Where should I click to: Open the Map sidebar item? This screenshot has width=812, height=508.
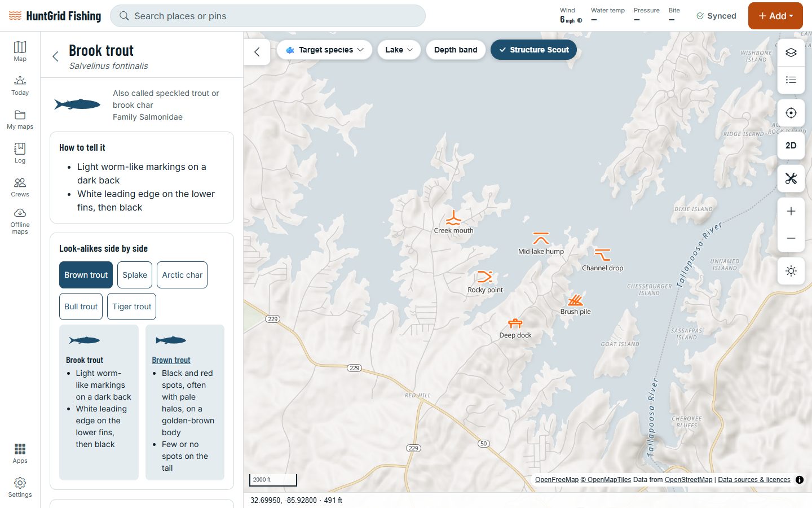[20, 51]
